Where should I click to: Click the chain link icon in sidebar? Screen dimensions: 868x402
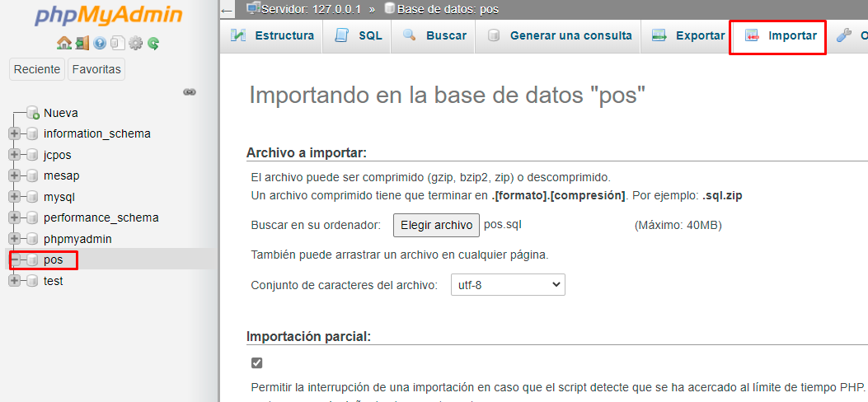pos(190,91)
